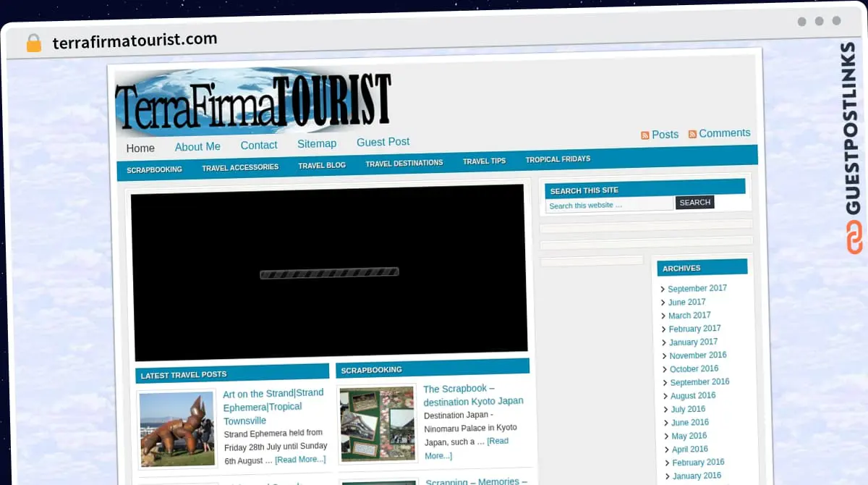
Task: Open The Scrapbook destination Kyoto Japan post
Action: pos(473,395)
